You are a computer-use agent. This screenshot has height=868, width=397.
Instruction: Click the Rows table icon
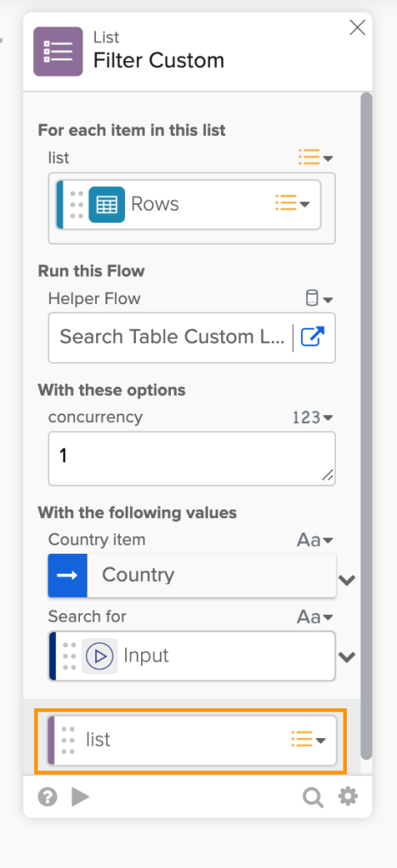coord(106,205)
